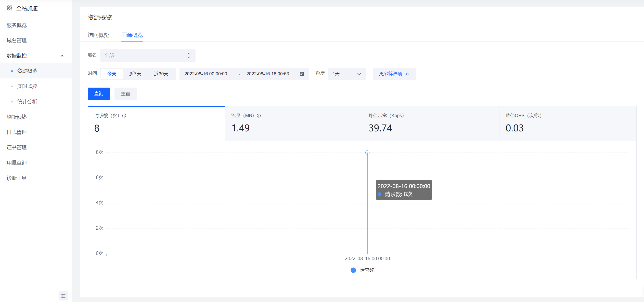644x302 pixels.
Task: Toggle 请求数 legend series dot
Action: point(353,270)
